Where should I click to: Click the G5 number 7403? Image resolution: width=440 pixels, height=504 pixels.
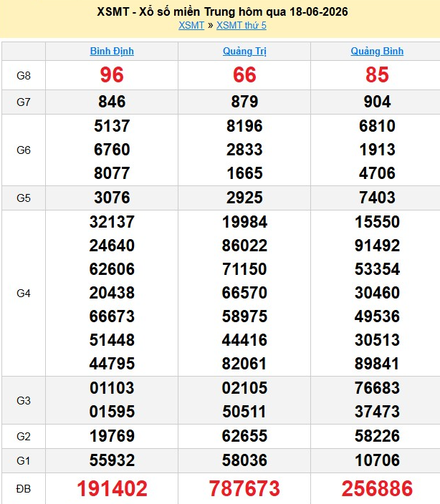pos(377,198)
